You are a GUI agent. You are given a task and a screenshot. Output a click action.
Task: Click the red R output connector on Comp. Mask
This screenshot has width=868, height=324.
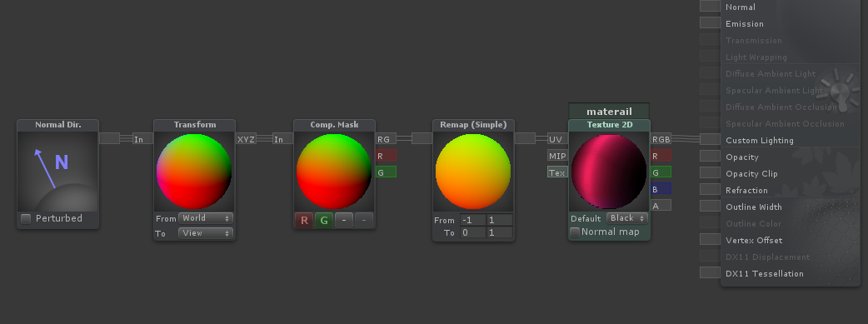pos(386,156)
